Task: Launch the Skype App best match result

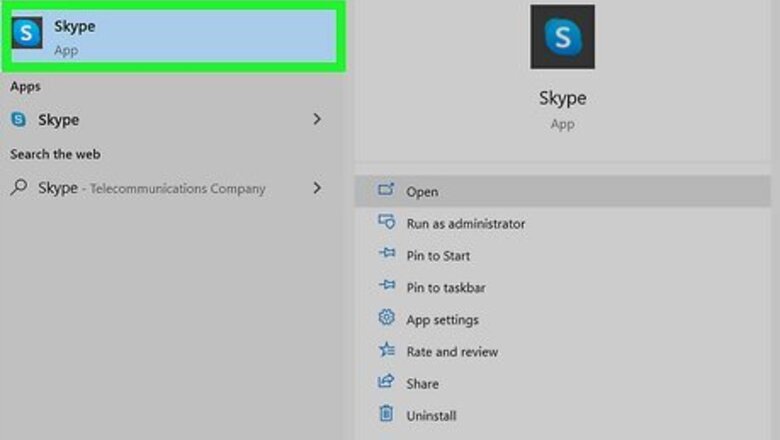Action: click(176, 36)
